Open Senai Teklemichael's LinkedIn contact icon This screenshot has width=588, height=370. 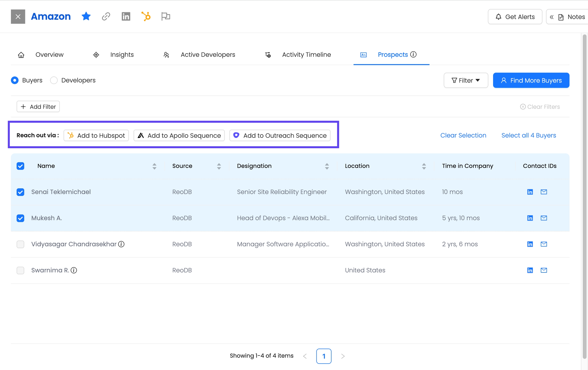click(x=530, y=192)
